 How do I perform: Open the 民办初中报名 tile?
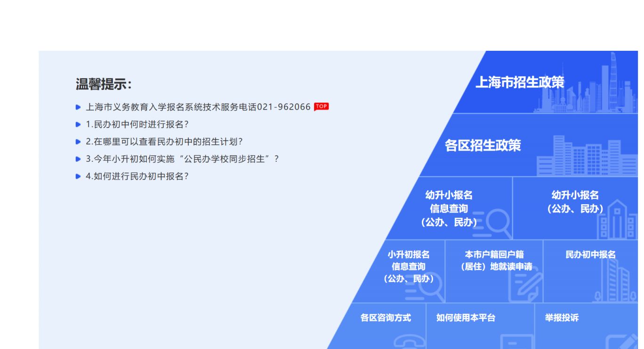(591, 272)
